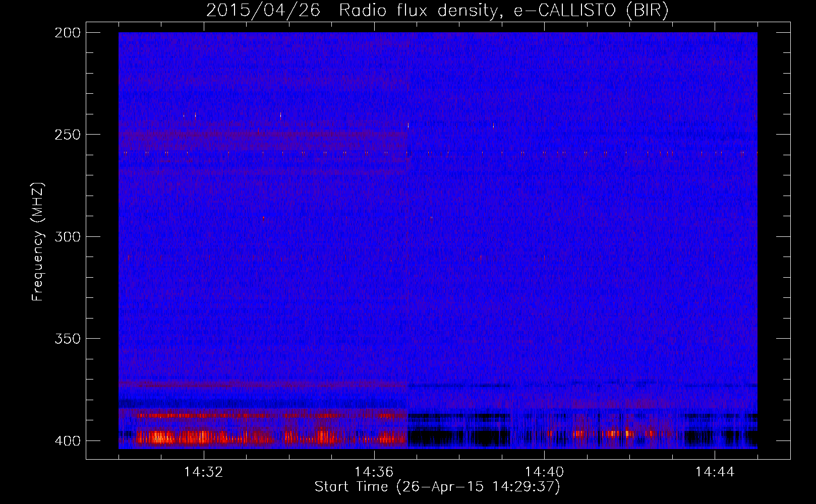Image resolution: width=816 pixels, height=504 pixels.
Task: Click the 14:32 time tick label
Action: (x=204, y=472)
